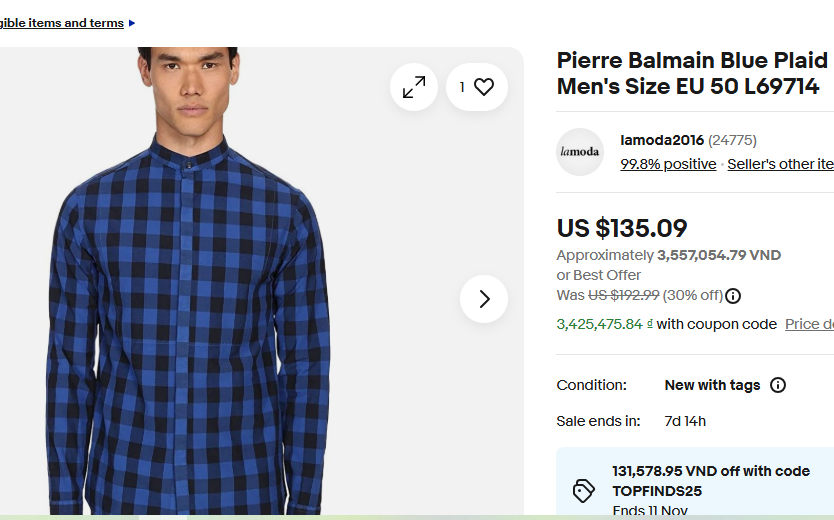834x520 pixels.
Task: Click the crossed-out US $192.99 price
Action: point(623,296)
